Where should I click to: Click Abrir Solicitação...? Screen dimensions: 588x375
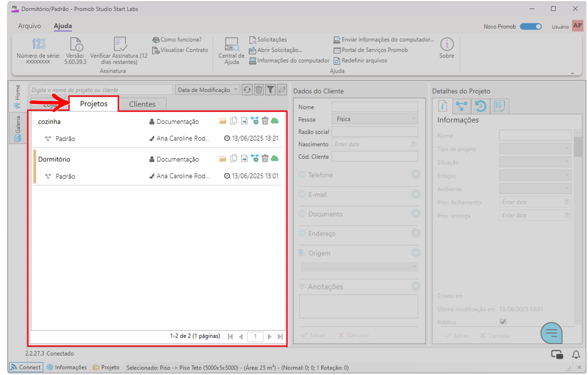[276, 50]
